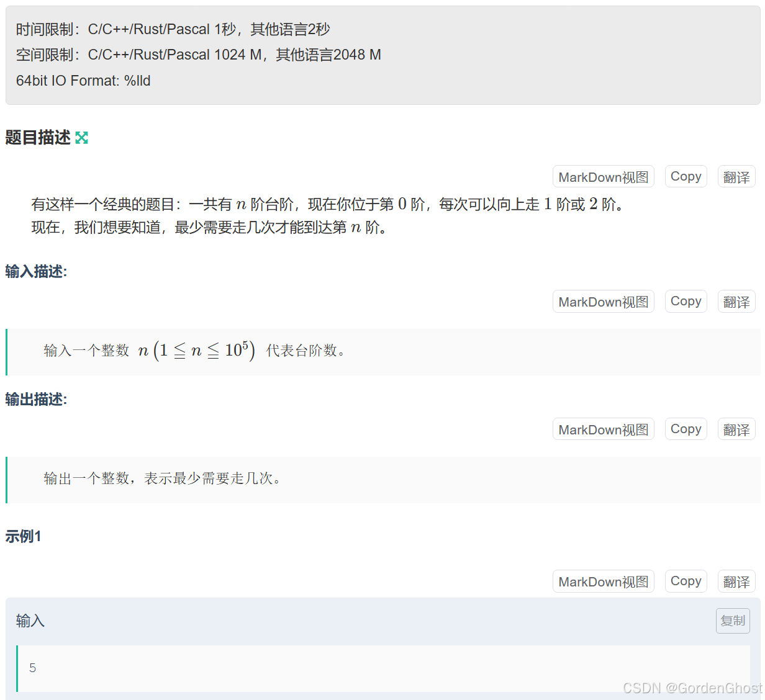Image resolution: width=765 pixels, height=700 pixels.
Task: Copy the 示例1 example section
Action: 685,581
